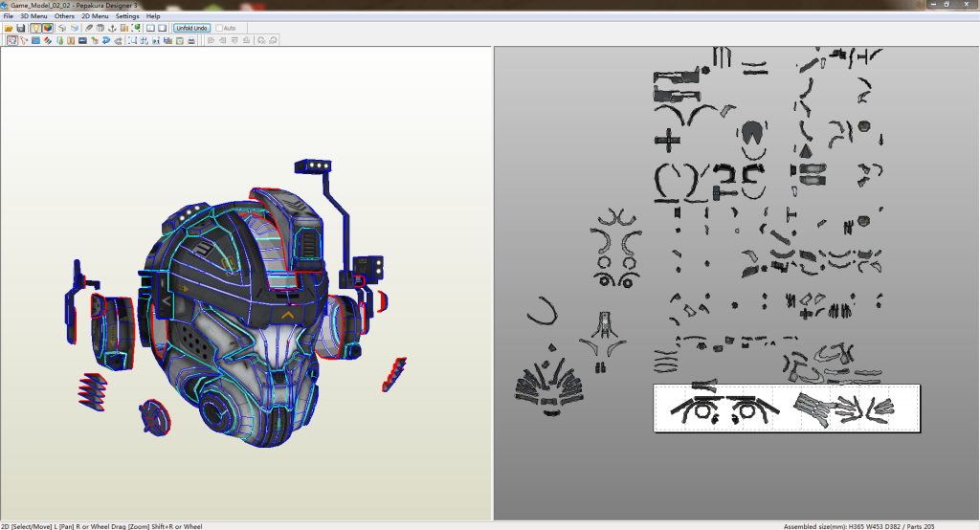The image size is (980, 530).
Task: Enable the Auto checkbox
Action: pos(219,28)
